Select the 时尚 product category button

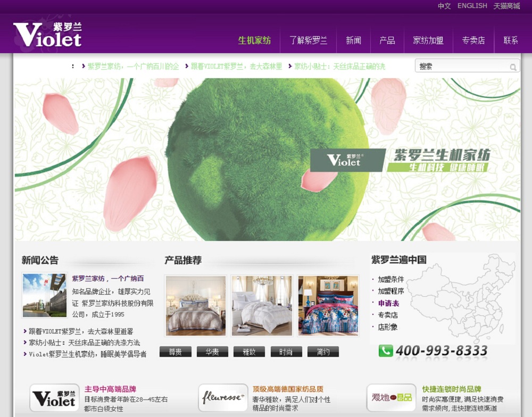[286, 352]
